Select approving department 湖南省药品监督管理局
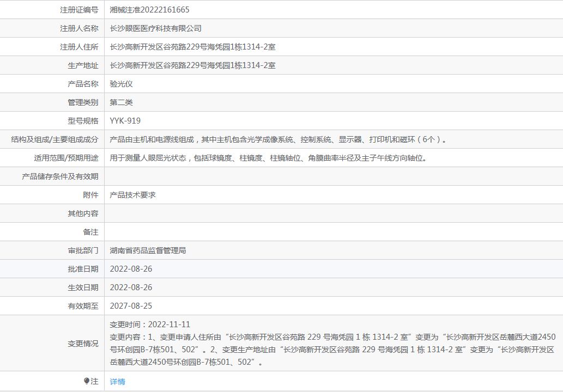Viewport: 563px width, 392px height. [x=148, y=250]
